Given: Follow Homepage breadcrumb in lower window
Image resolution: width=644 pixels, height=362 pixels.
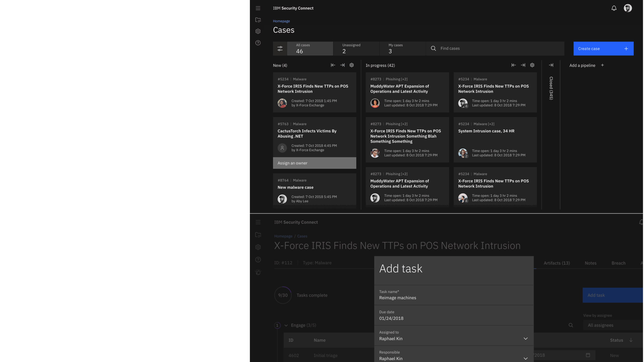Looking at the screenshot, I should point(283,236).
